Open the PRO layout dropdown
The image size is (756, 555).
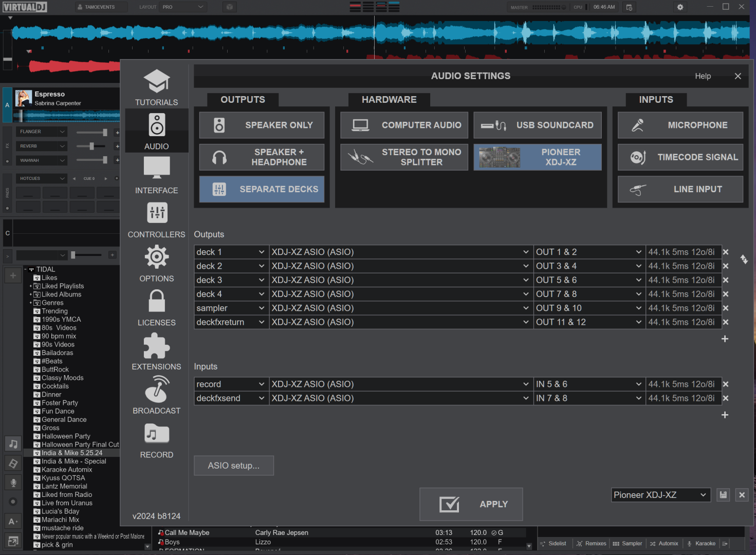(183, 7)
